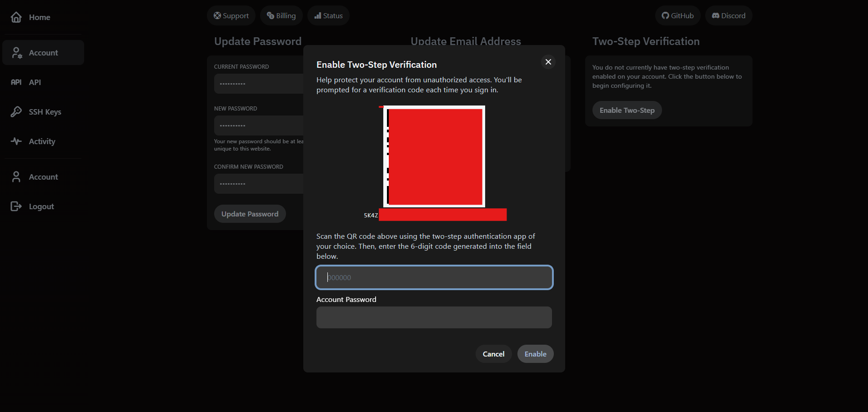868x412 pixels.
Task: Click the Enable button in the modal
Action: [535, 354]
